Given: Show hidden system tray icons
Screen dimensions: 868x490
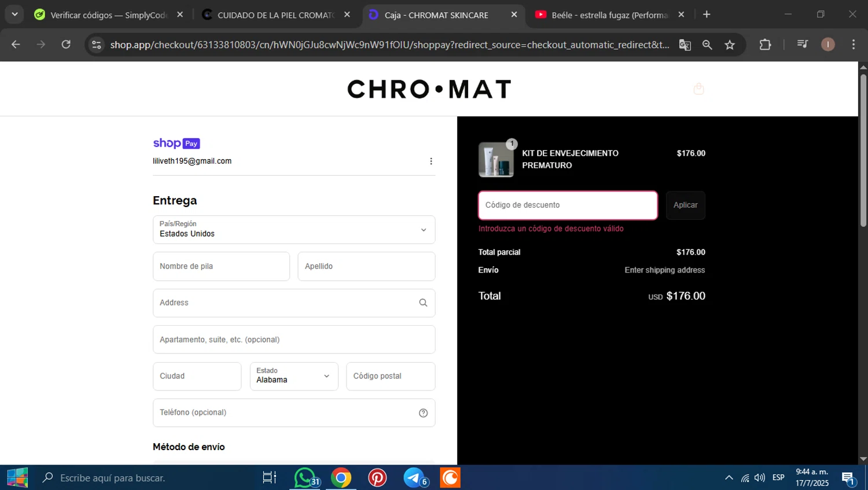Looking at the screenshot, I should click(x=729, y=478).
